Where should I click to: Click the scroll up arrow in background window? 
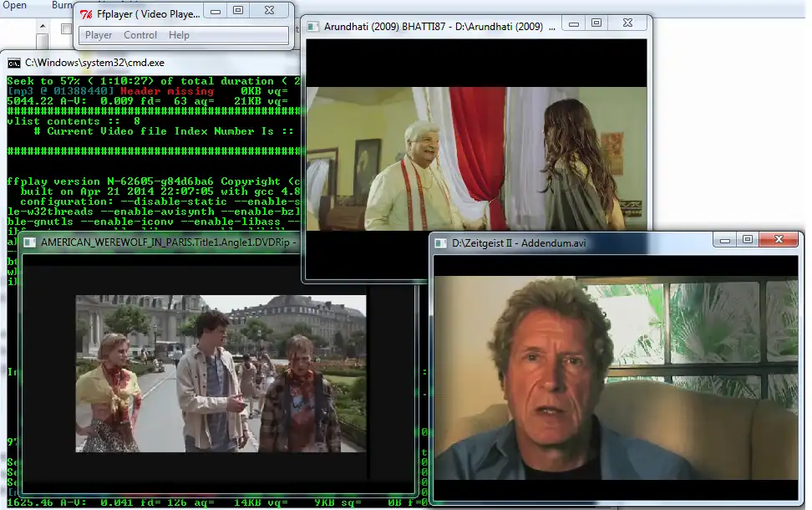click(x=43, y=26)
